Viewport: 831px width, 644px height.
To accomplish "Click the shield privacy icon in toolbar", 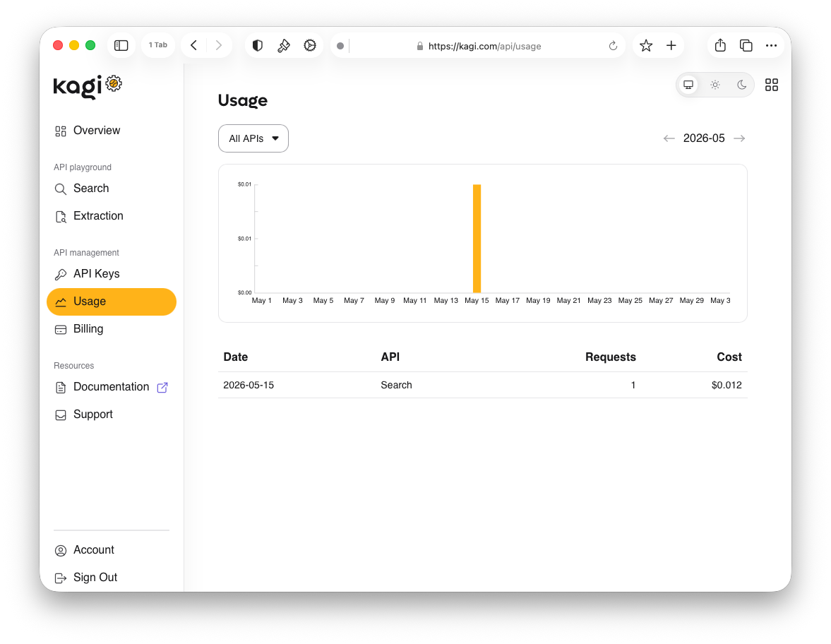I will tap(258, 46).
